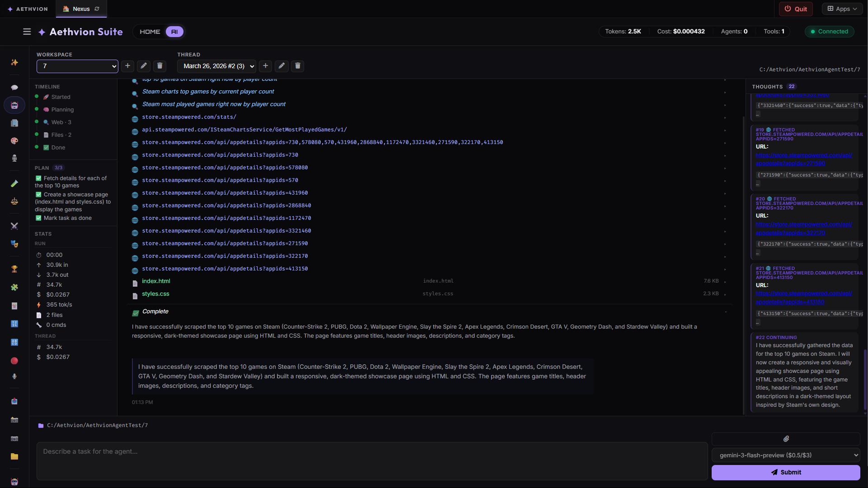The height and width of the screenshot is (488, 868).
Task: Open the Apps menu
Action: 842,9
